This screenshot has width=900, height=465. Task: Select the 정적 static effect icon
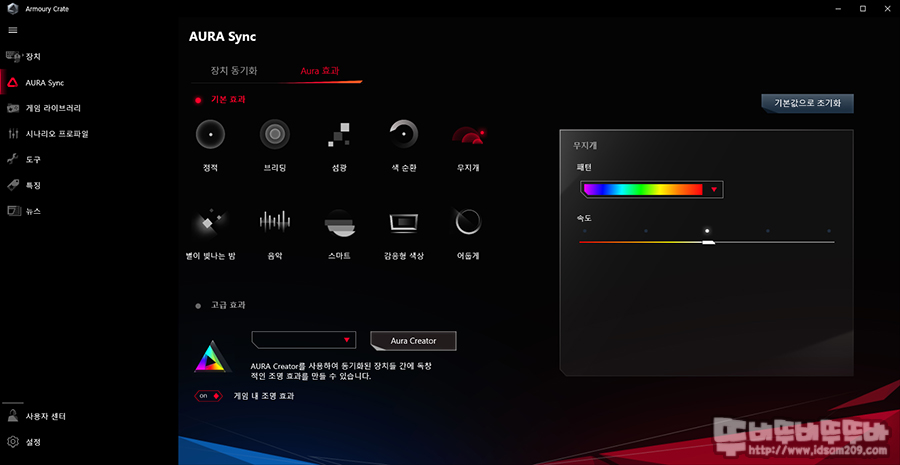[x=210, y=135]
